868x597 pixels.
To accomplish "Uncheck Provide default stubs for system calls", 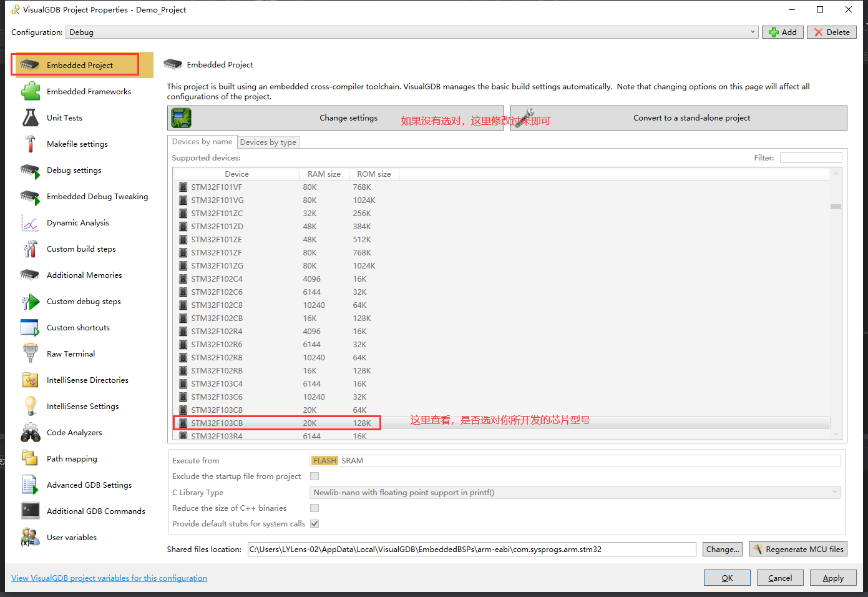I will [x=315, y=524].
